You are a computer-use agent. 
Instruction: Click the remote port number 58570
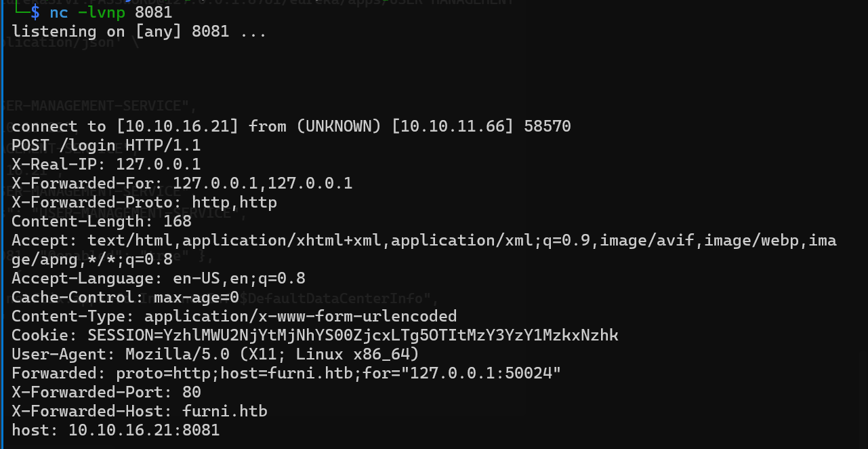pos(547,126)
